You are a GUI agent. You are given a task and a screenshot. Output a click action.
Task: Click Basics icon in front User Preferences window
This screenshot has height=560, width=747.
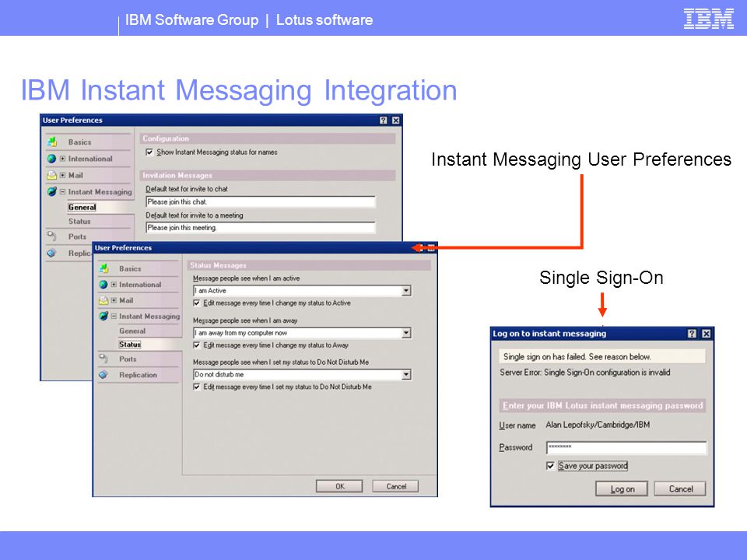click(x=103, y=268)
